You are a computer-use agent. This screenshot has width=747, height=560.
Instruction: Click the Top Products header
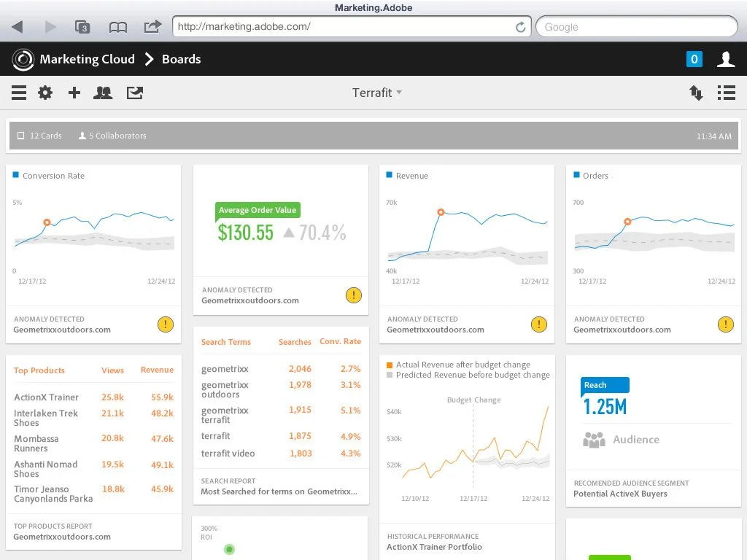(39, 370)
